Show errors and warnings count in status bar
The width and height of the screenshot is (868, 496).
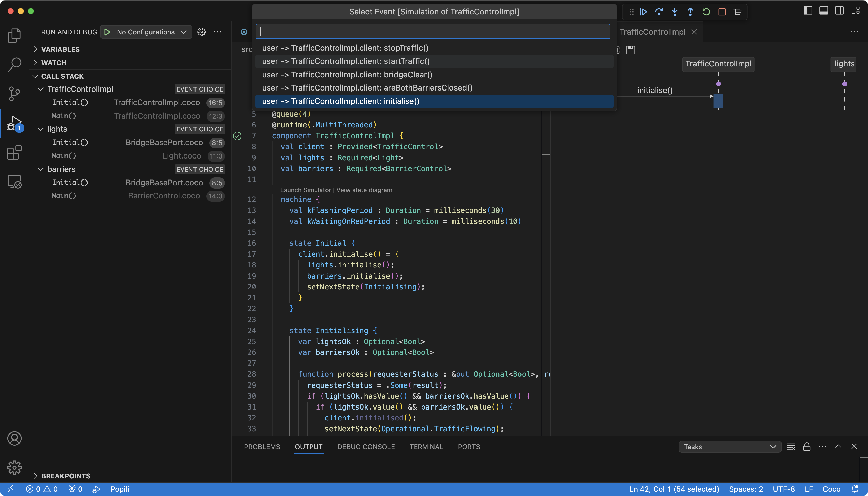click(x=41, y=489)
